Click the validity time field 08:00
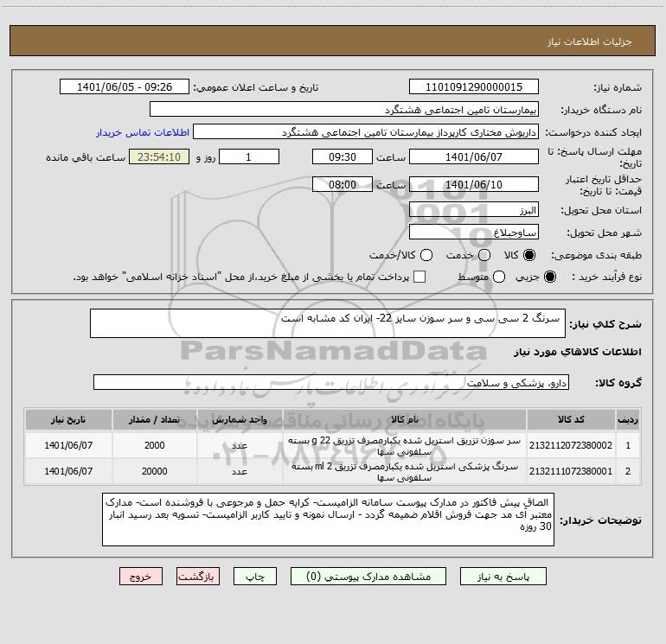 (343, 184)
